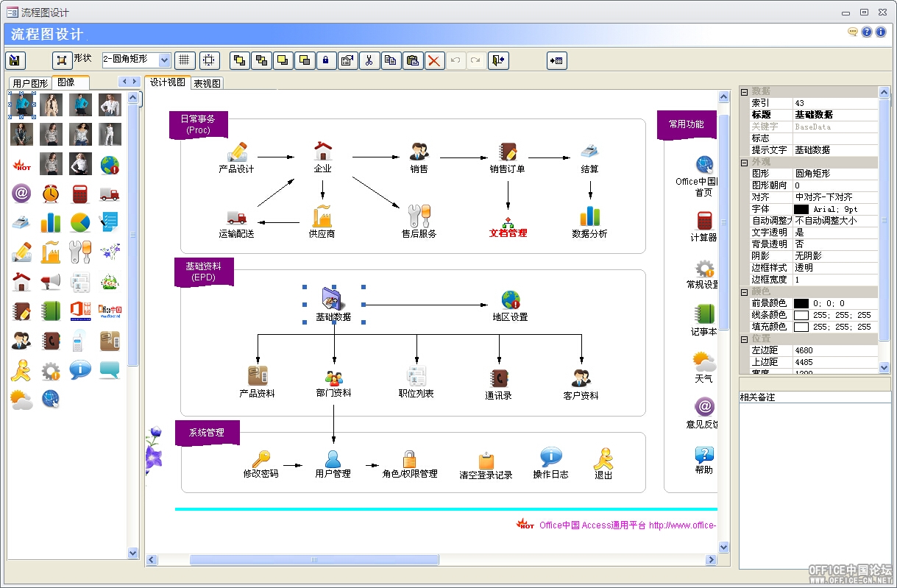This screenshot has width=897, height=588.
Task: Copy the selected shape
Action: [391, 60]
